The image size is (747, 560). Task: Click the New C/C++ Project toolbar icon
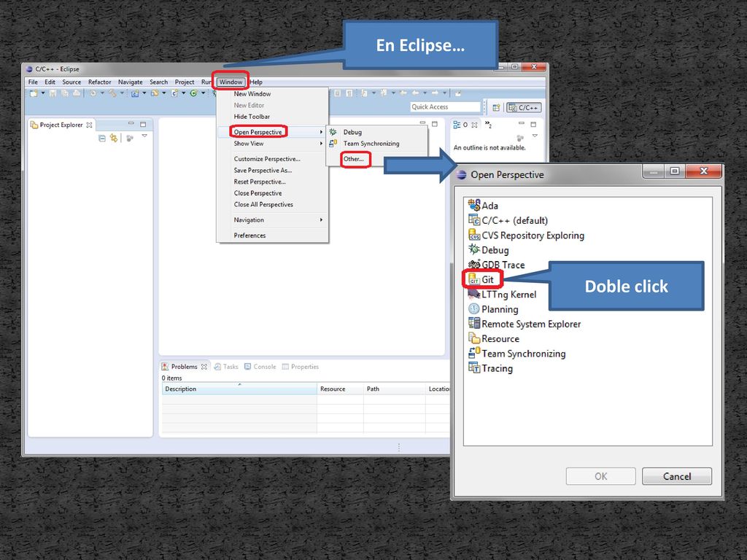click(135, 93)
